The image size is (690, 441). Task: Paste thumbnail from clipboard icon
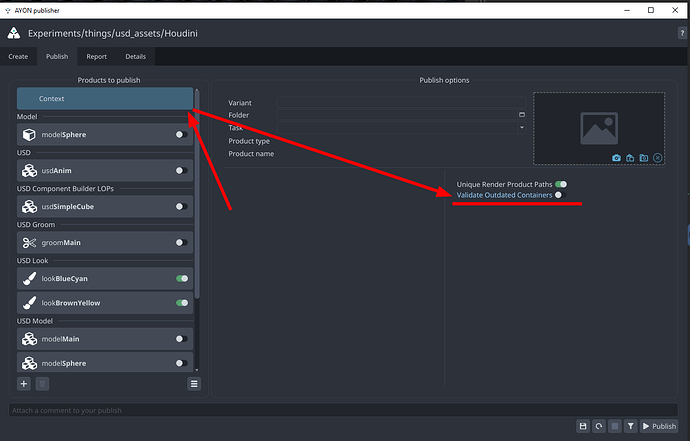[630, 158]
